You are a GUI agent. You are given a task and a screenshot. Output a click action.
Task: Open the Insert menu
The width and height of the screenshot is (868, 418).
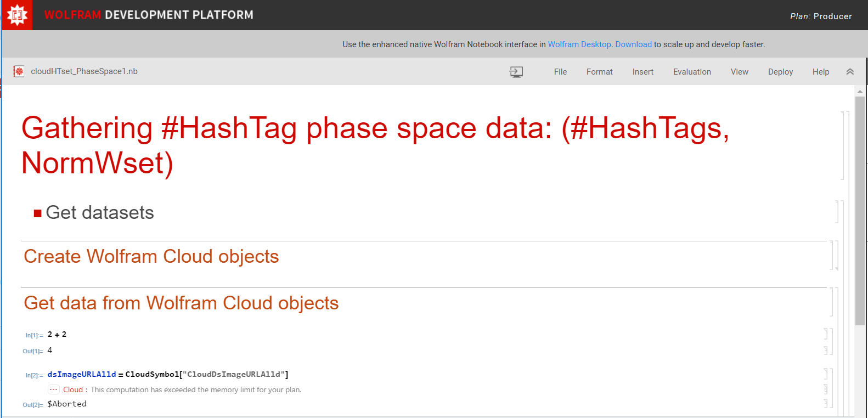[643, 72]
